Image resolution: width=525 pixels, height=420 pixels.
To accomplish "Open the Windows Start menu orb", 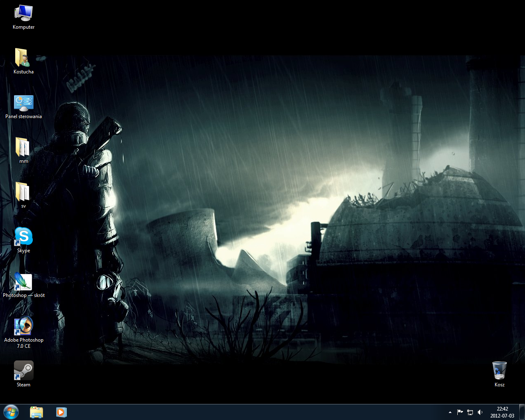I will [11, 412].
